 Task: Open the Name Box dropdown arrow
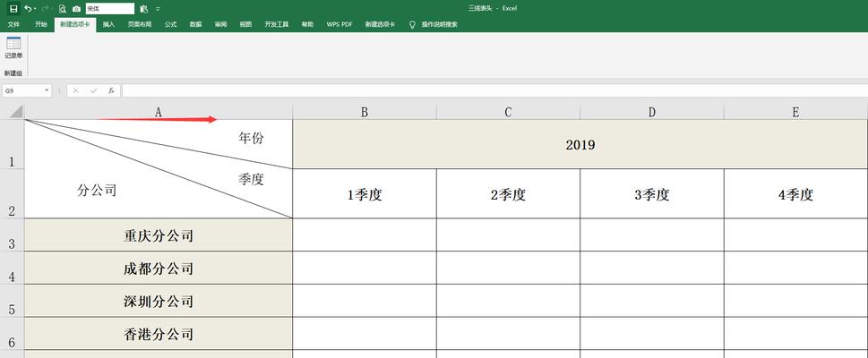tap(47, 90)
